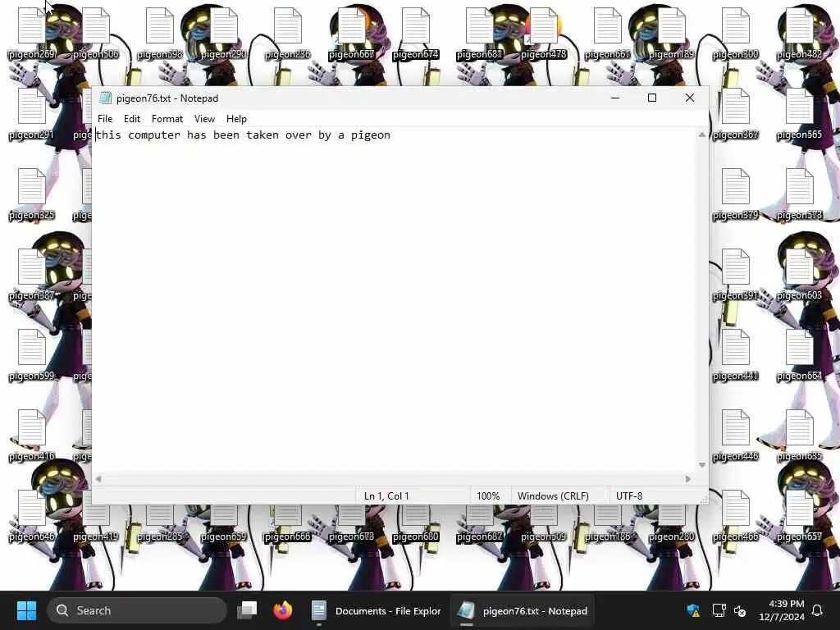Click the Notepad scroll-down arrow
Screen dimensions: 840x630
(x=702, y=465)
